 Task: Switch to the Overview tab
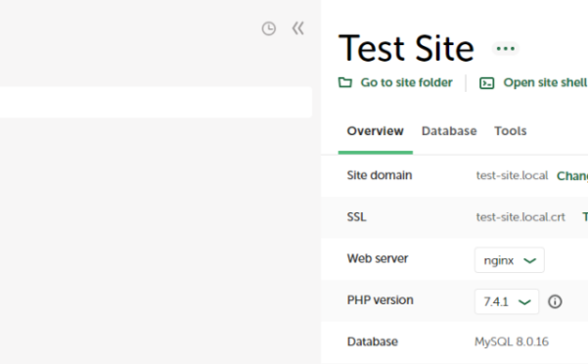pyautogui.click(x=375, y=131)
